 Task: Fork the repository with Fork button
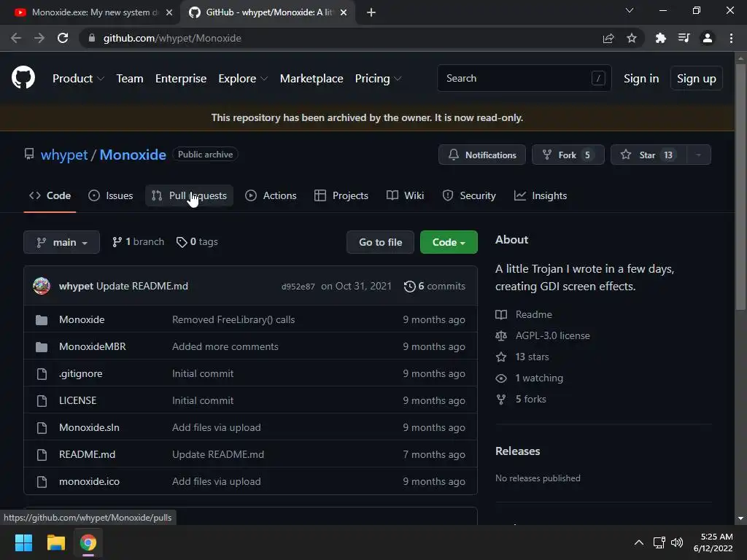tap(568, 155)
